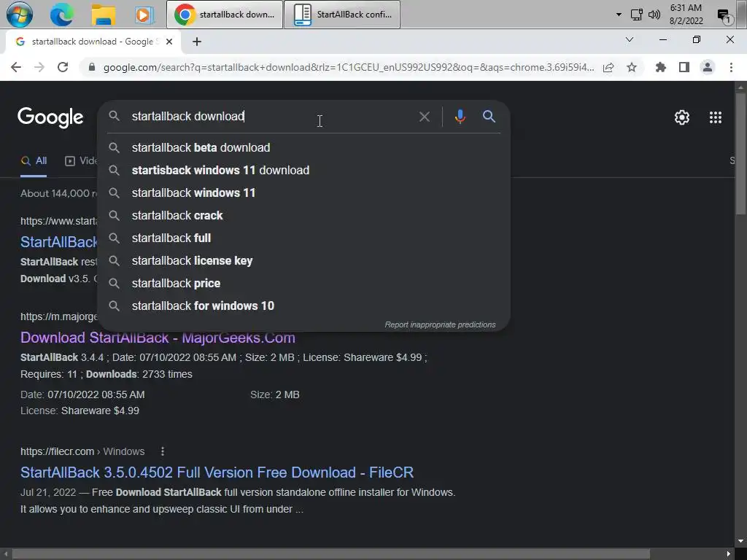This screenshot has width=747, height=560.
Task: Click the horizontal scrollbar thumb
Action: click(331, 553)
